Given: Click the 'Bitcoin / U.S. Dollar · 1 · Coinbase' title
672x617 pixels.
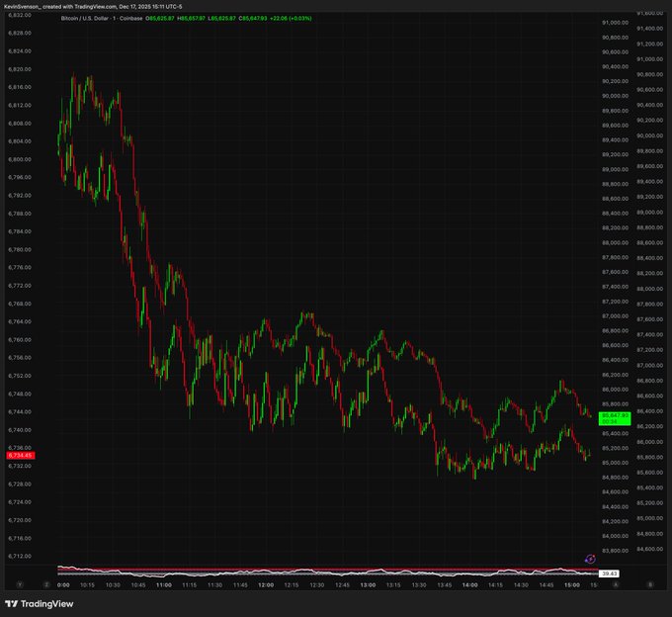Looking at the screenshot, I should [x=102, y=19].
